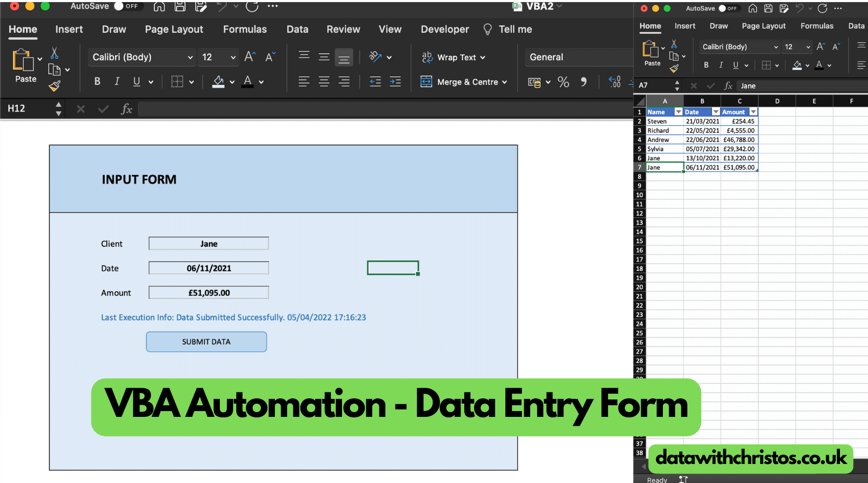
Task: Expand the Borders dropdown arrow
Action: click(192, 82)
